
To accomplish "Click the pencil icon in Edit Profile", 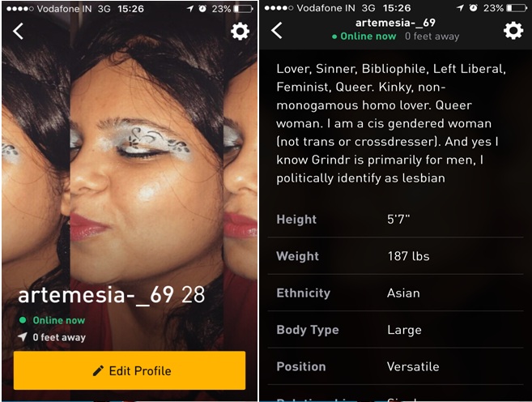I will tap(98, 370).
